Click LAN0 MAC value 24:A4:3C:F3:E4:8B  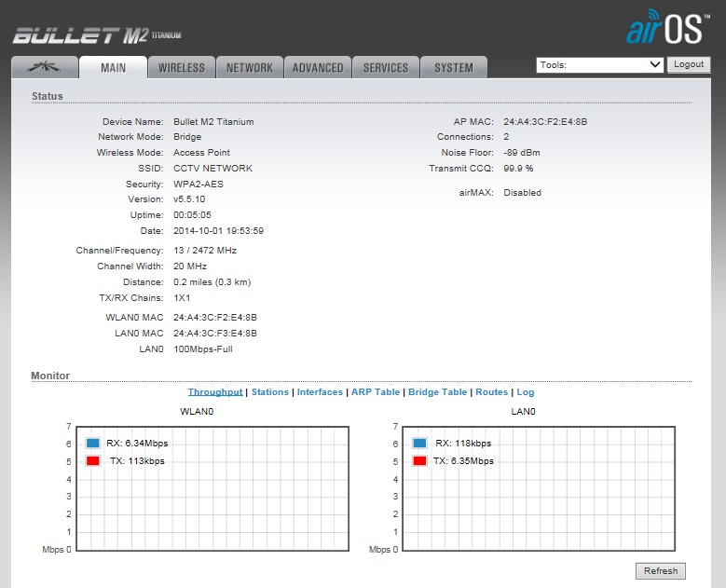(215, 334)
